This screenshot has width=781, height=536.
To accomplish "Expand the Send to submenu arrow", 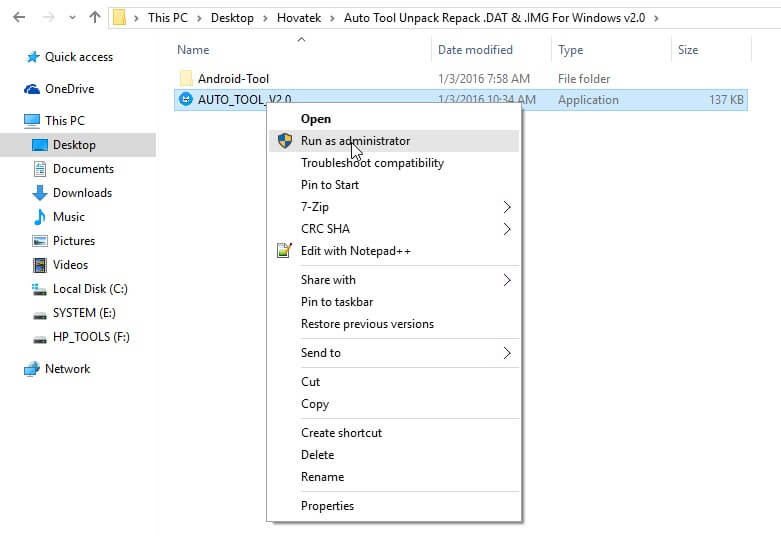I will point(507,353).
